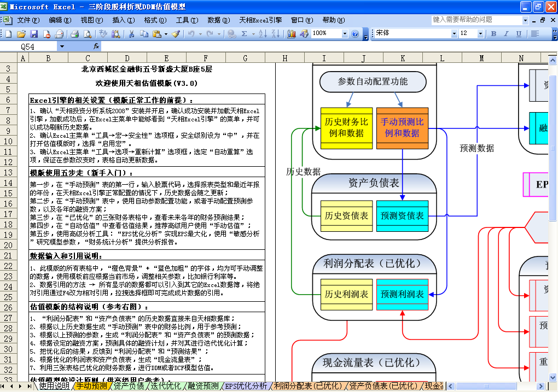Open the 编辑(E) menu
This screenshot has width=558, height=392.
tap(60, 20)
